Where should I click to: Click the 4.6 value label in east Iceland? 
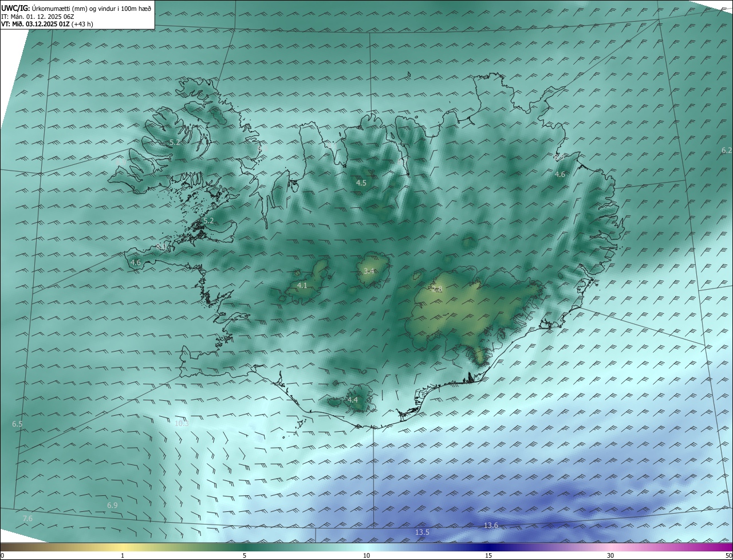[560, 175]
